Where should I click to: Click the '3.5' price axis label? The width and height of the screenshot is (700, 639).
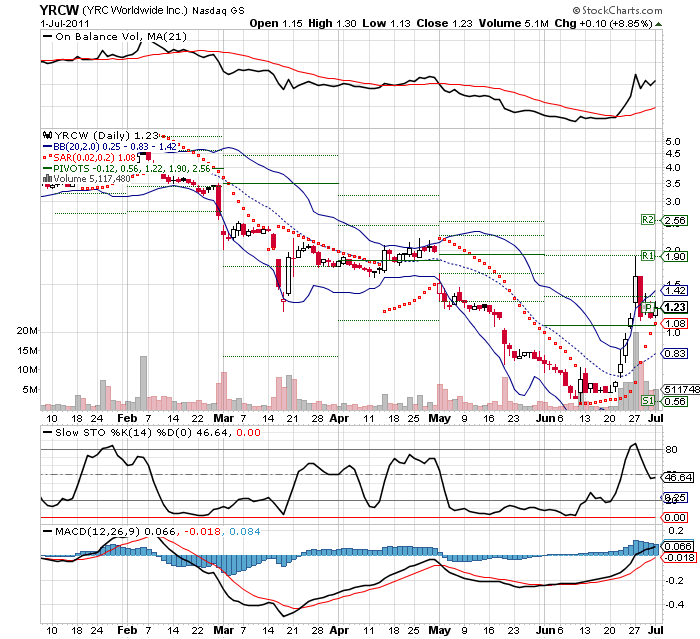coord(673,184)
